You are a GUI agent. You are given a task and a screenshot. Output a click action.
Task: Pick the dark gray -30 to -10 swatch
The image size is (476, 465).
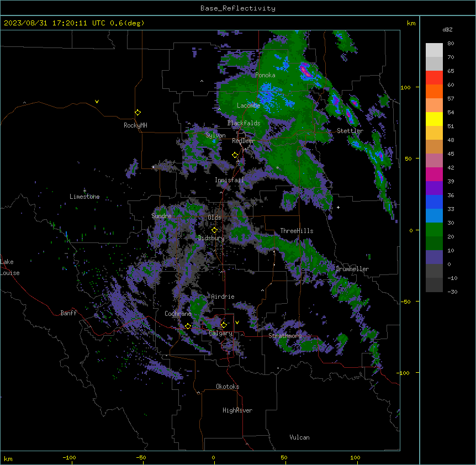pos(434,285)
